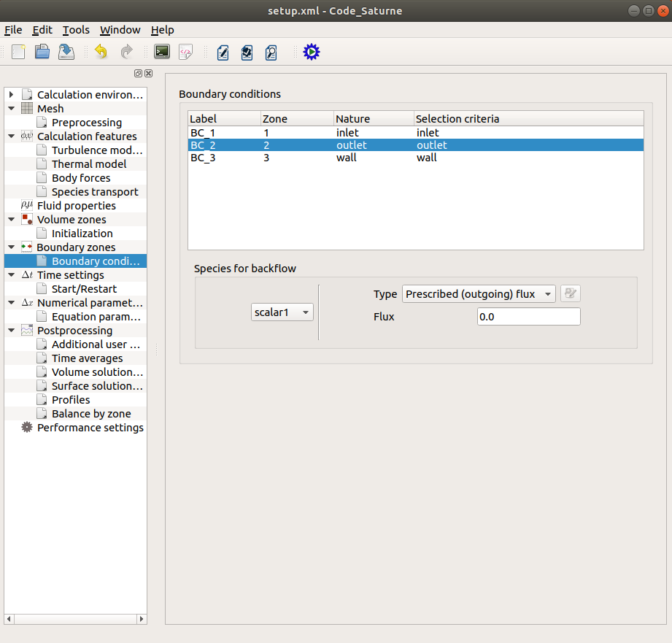Close the tree dock panel

click(149, 74)
